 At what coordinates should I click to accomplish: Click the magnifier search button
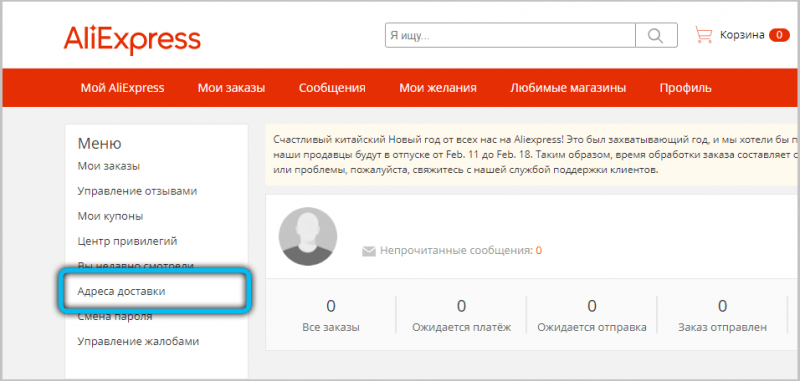pyautogui.click(x=656, y=35)
